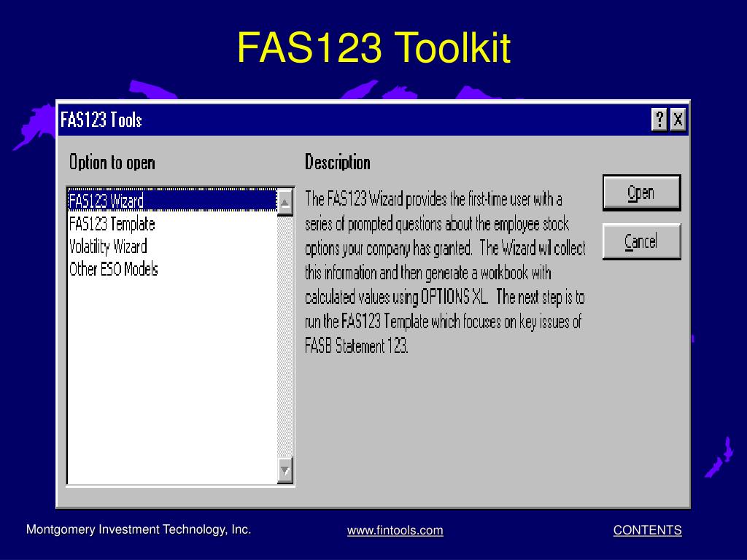Click the Open button
747x560 pixels.
641,192
